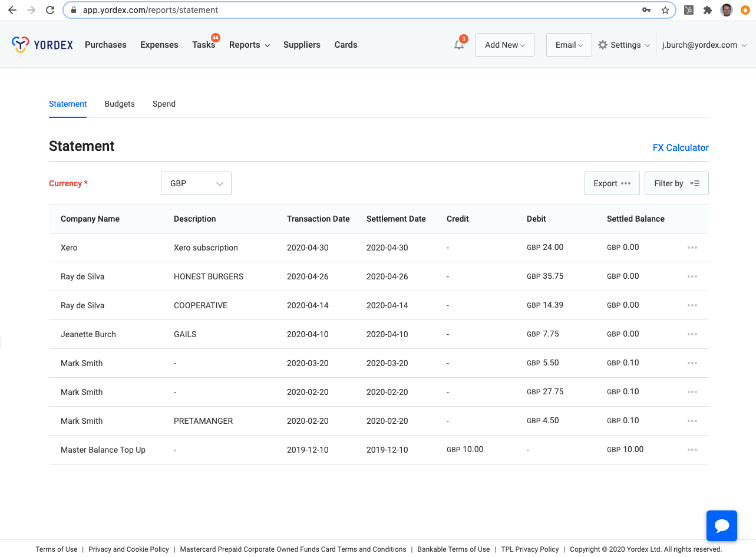Viewport: 756px width, 557px height.
Task: Open the FX Calculator link
Action: [681, 147]
